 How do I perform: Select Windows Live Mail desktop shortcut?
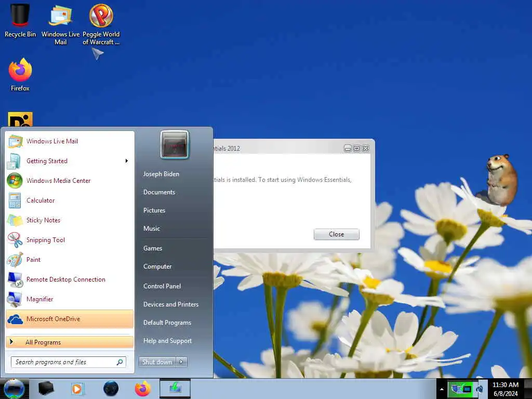[60, 24]
